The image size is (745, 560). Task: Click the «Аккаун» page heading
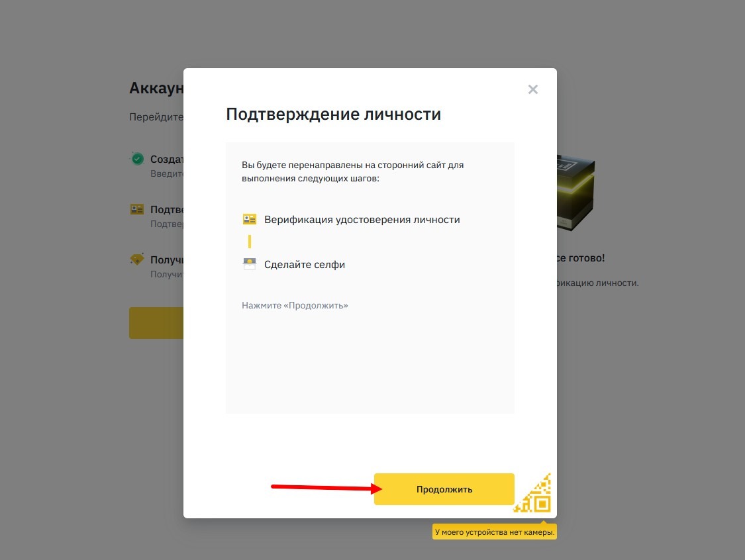tap(156, 88)
